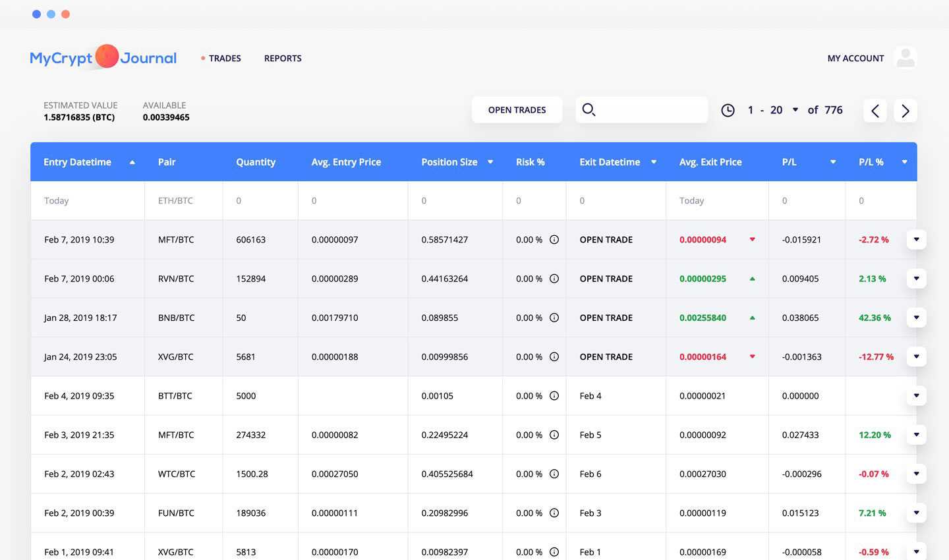The height and width of the screenshot is (560, 949).
Task: Show risk info for BNB/BTC row
Action: pos(554,318)
